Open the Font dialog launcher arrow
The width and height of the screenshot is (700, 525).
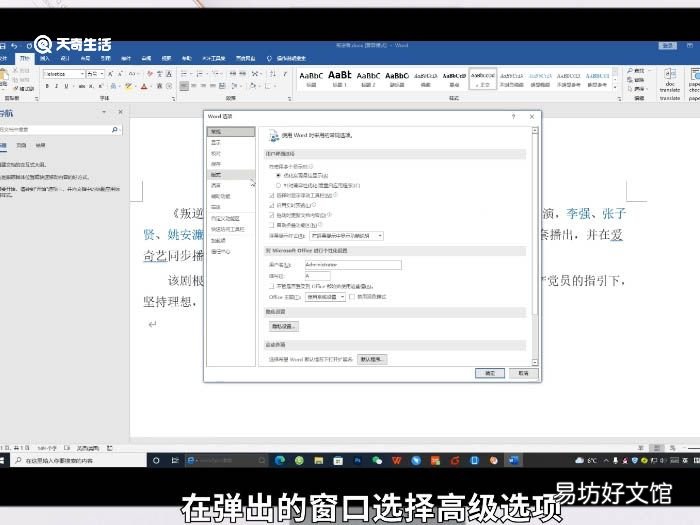tap(174, 99)
